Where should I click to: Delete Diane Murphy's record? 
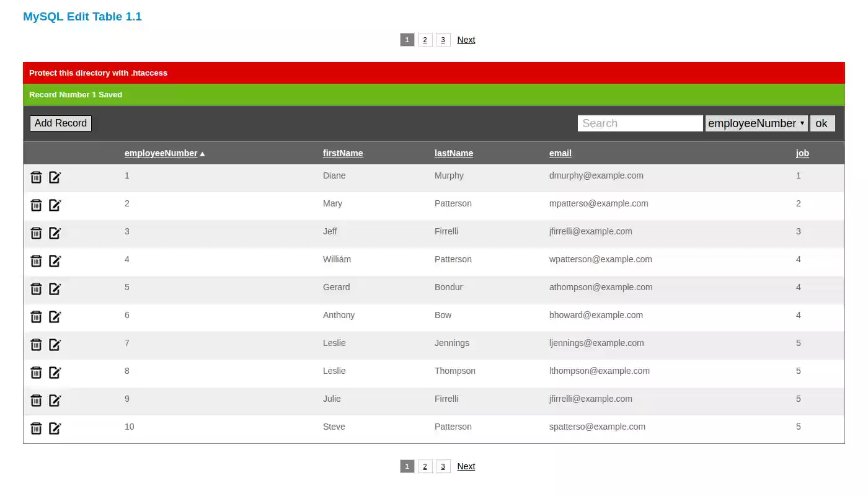point(36,177)
